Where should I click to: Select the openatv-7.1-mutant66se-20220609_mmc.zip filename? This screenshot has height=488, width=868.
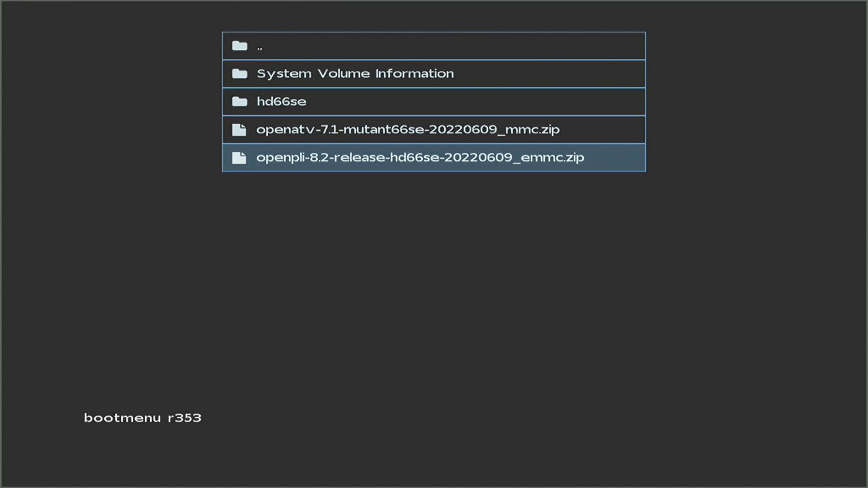coord(408,130)
